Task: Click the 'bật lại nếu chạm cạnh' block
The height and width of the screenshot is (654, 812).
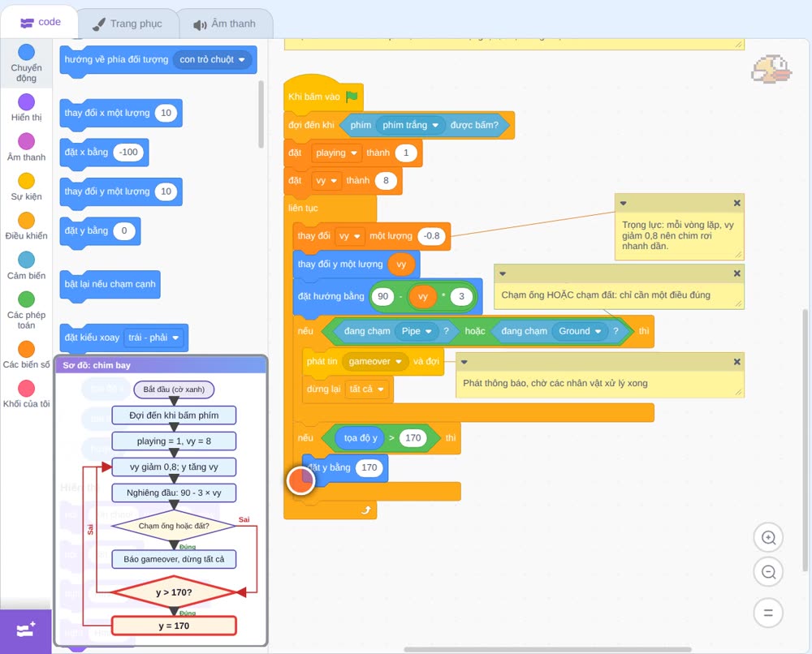Action: (x=110, y=284)
